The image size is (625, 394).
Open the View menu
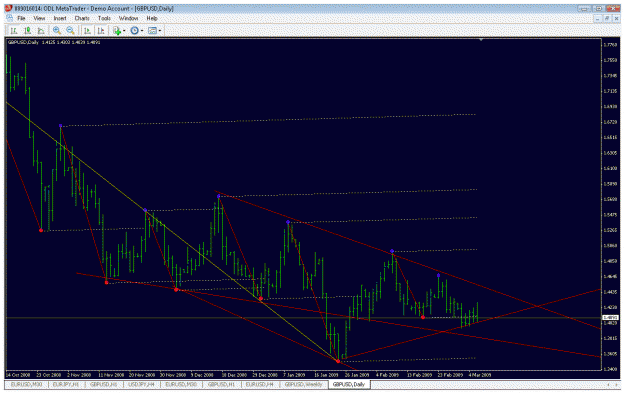click(x=39, y=18)
